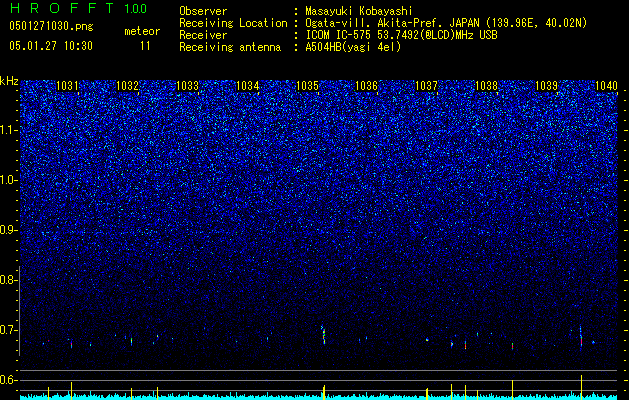Click the 'meteor' count label
This screenshot has width=629, height=400.
[142, 31]
